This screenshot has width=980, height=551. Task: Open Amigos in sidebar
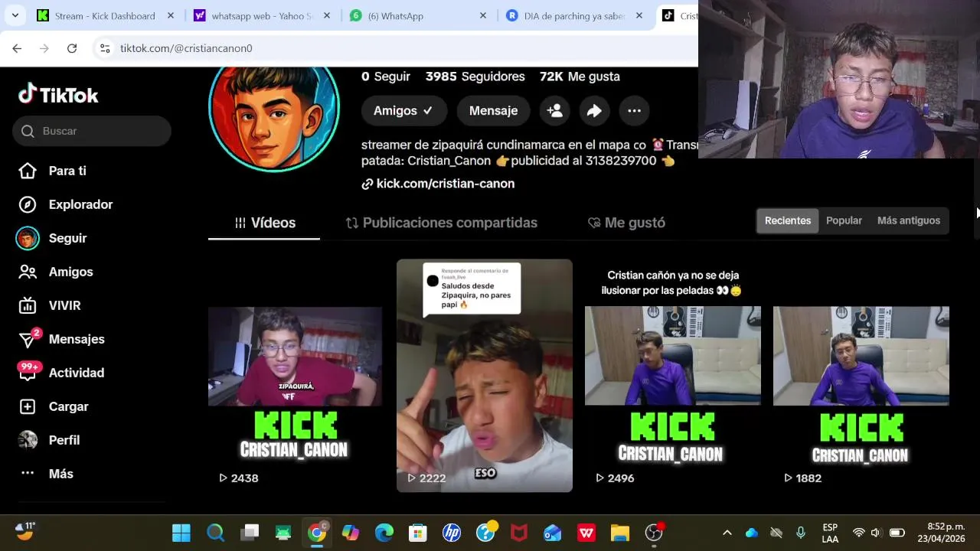(x=70, y=272)
